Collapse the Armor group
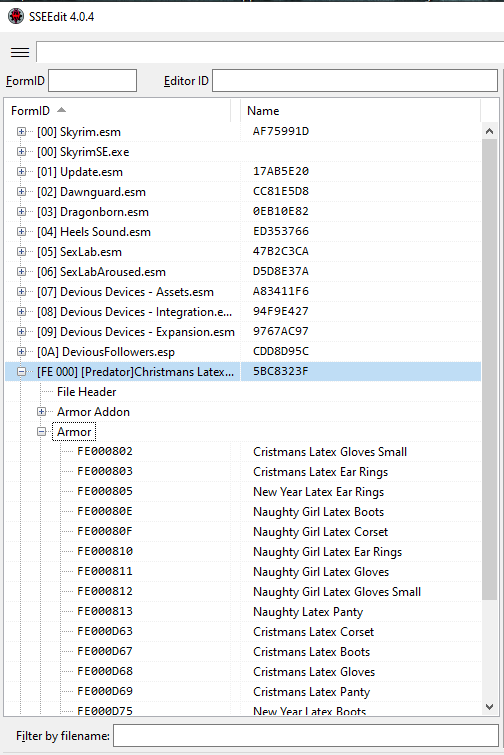Viewport: 504px width, 755px height. click(x=41, y=432)
